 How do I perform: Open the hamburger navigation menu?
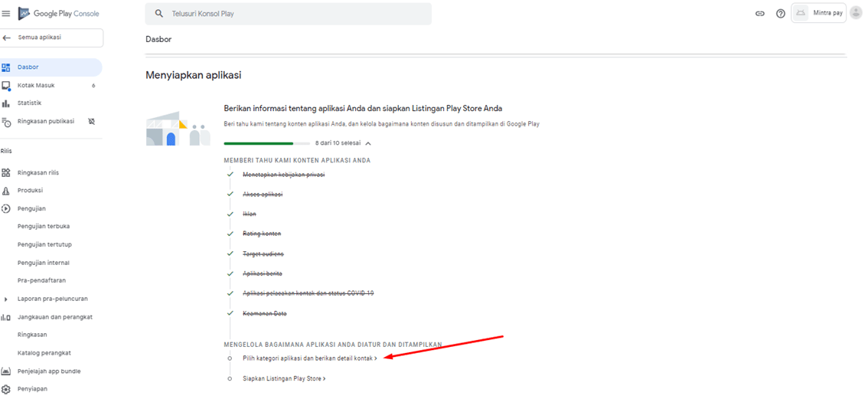(x=6, y=14)
